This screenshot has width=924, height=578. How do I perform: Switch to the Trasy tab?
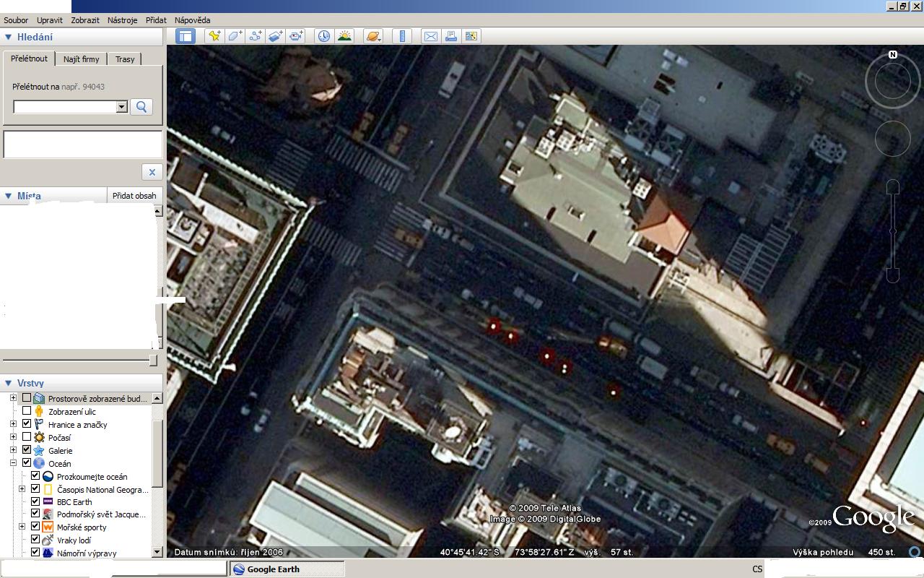(x=125, y=59)
